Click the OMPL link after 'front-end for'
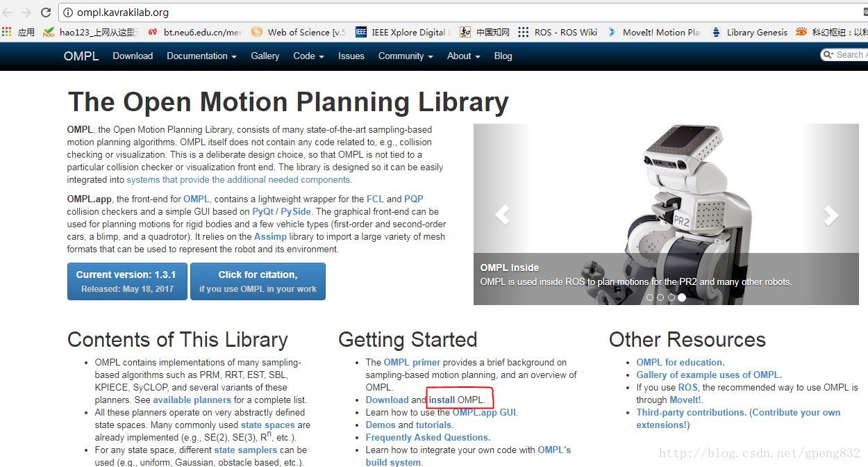Screen dimensions: 868x467 click(197, 199)
